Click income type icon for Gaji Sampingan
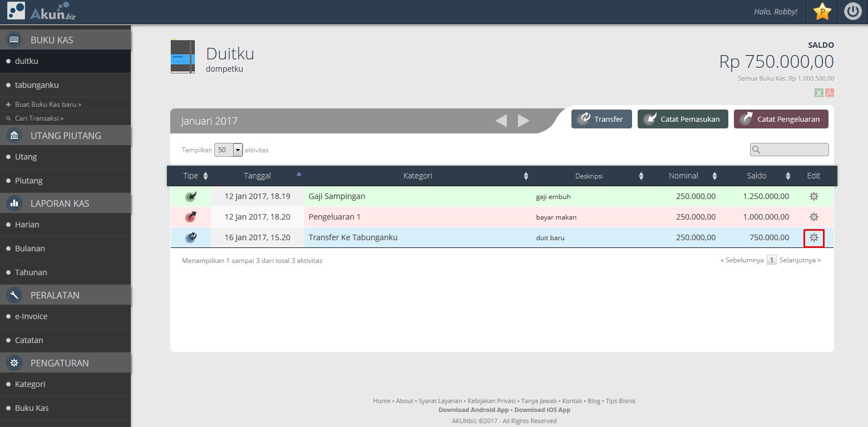Viewport: 868px width, 427px height. click(191, 196)
